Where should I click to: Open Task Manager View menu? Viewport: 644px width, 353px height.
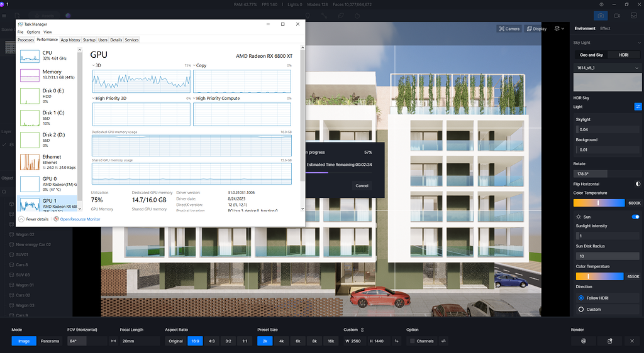pos(48,32)
